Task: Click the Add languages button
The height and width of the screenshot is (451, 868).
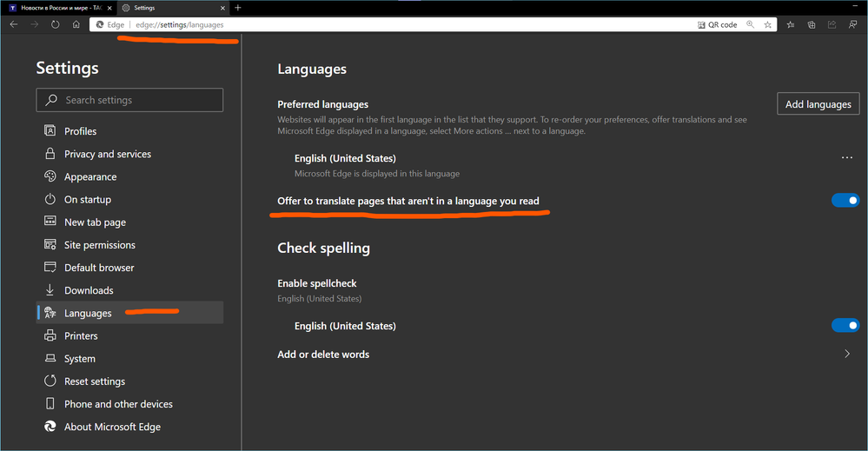Action: point(818,104)
